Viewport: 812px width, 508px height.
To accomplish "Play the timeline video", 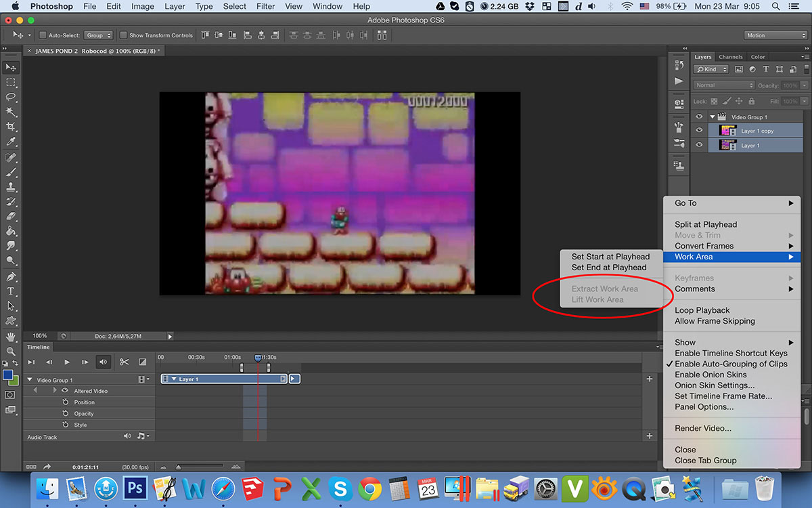I will (66, 362).
